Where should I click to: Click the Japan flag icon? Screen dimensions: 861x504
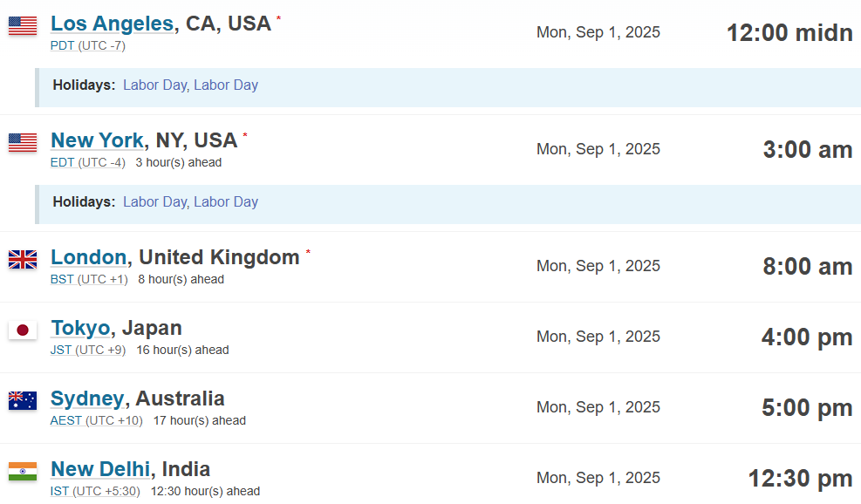click(23, 330)
